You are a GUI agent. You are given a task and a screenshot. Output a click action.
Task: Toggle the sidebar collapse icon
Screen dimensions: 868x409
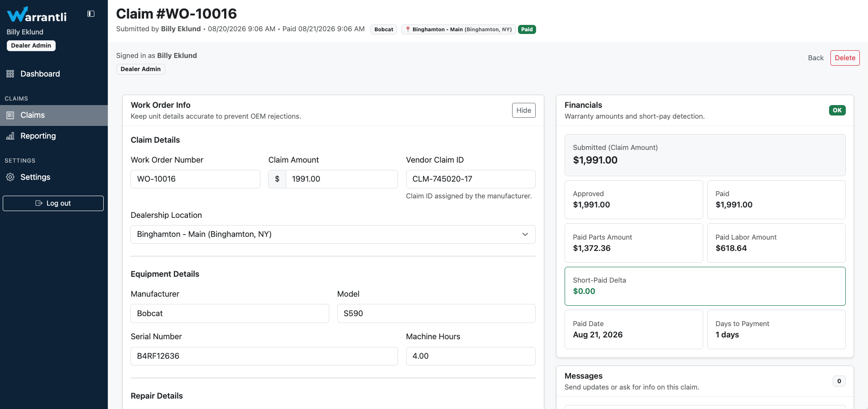tap(91, 14)
